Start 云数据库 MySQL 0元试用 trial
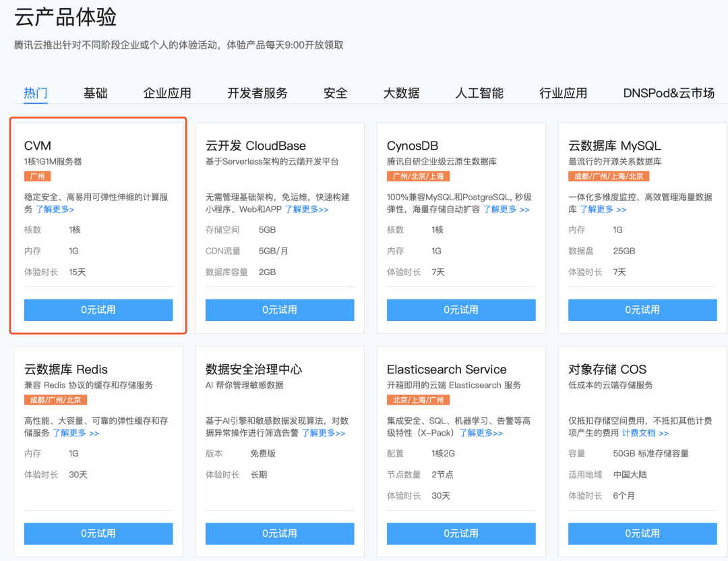Viewport: 728px width, 561px height. point(642,309)
